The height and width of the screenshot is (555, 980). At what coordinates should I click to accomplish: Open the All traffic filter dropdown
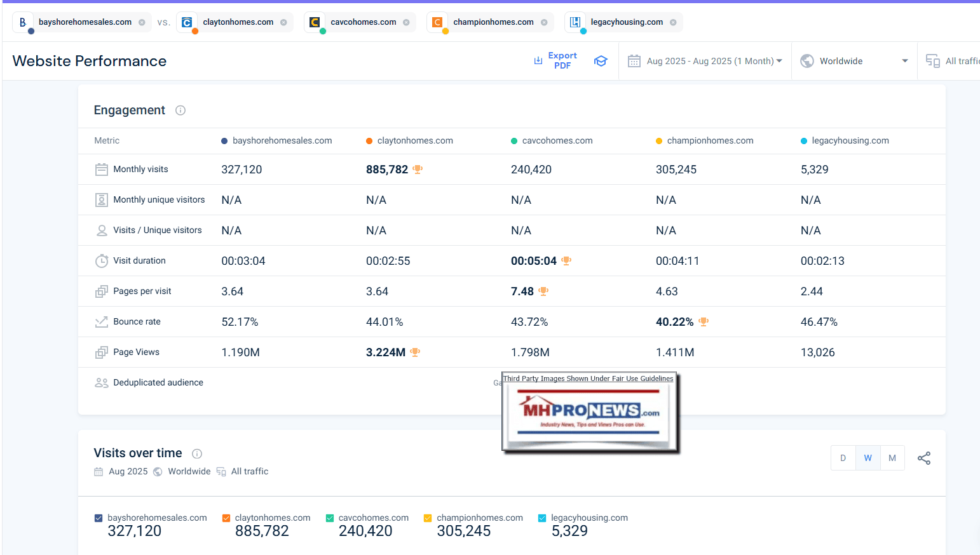click(x=953, y=61)
